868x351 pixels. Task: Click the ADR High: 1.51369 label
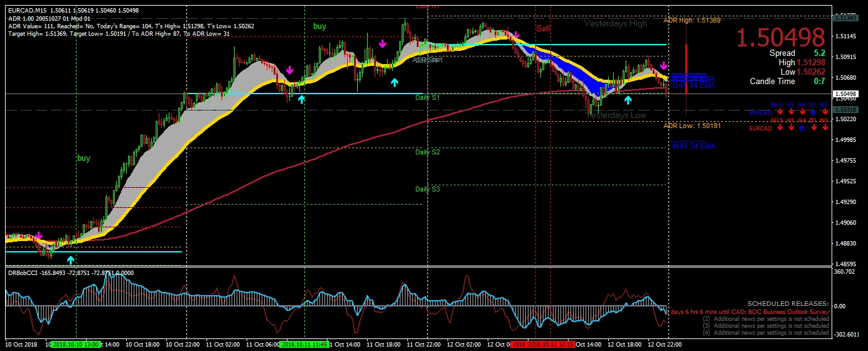point(692,21)
